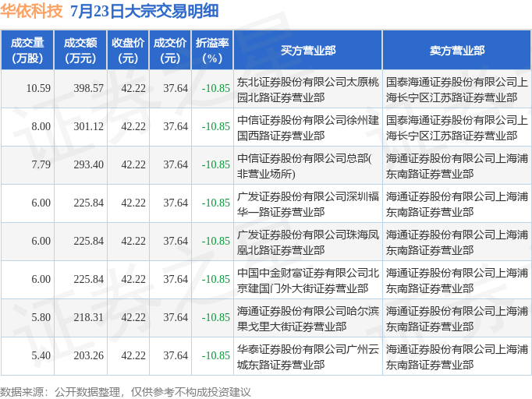Click buyer 中信证券总部(非营业场所)
Screen dimensions: 532x399
[x=304, y=166]
